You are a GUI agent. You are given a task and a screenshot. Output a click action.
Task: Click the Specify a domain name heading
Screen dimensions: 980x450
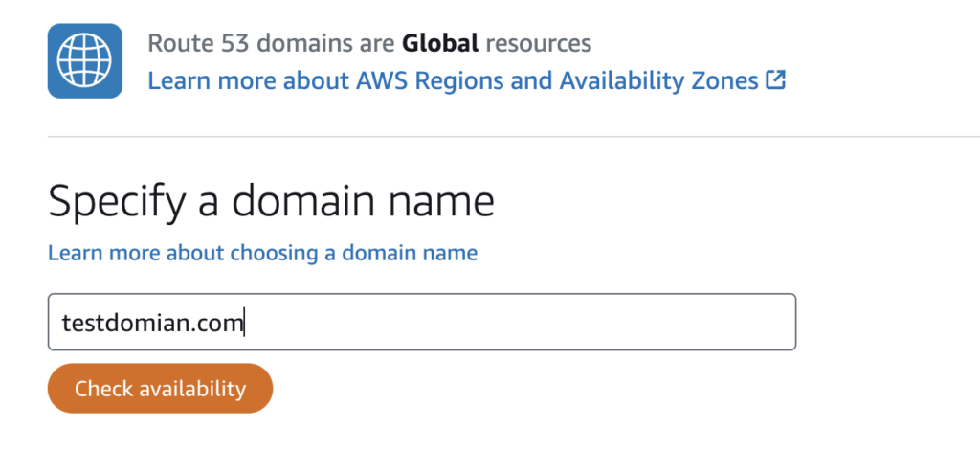[271, 202]
